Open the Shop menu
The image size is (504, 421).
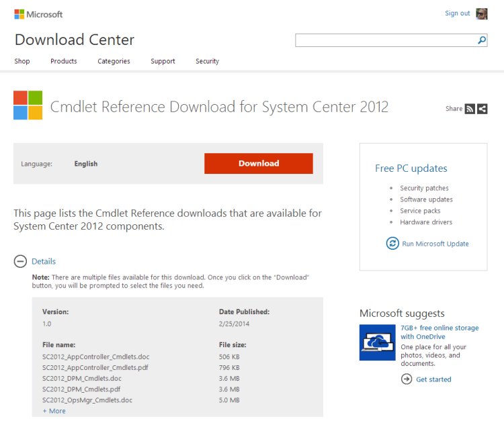[x=22, y=61]
